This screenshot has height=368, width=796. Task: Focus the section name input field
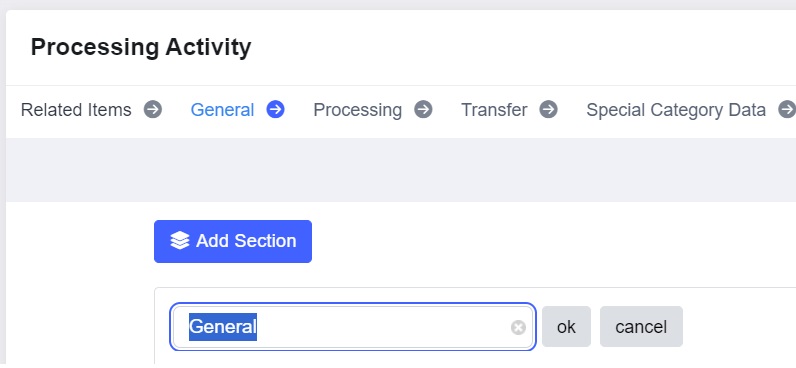pos(353,327)
